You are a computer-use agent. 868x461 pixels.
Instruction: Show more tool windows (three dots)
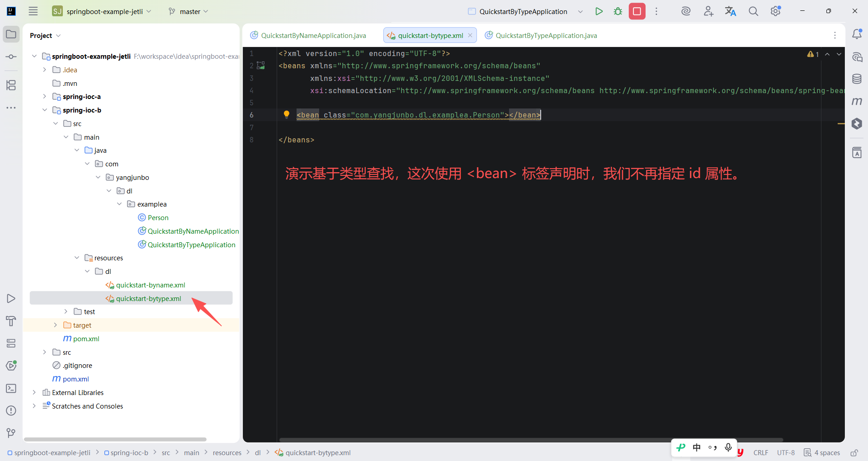coord(11,108)
